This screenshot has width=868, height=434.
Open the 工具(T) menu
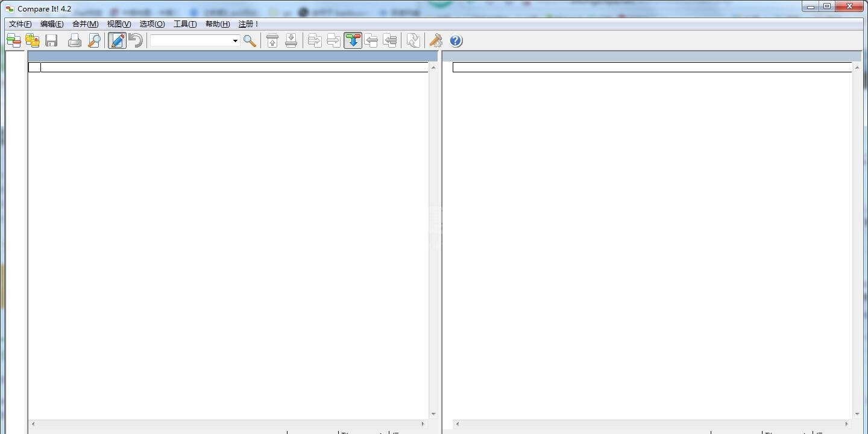pyautogui.click(x=185, y=24)
